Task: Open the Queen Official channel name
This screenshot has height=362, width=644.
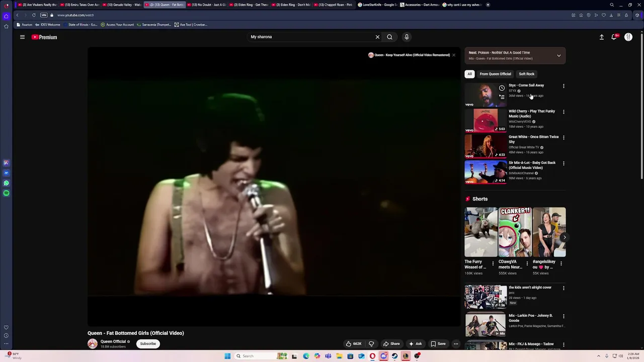Action: pos(113,341)
